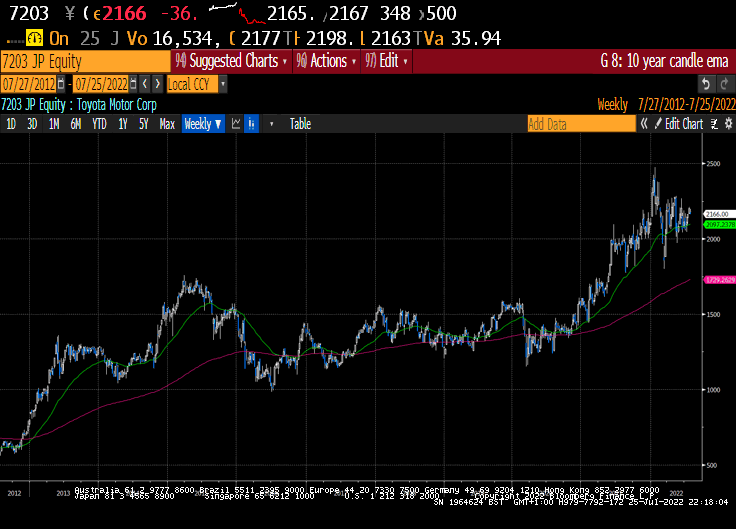Click the end date field 07/25/2022
Viewport: 736px width, 529px height.
tap(101, 84)
